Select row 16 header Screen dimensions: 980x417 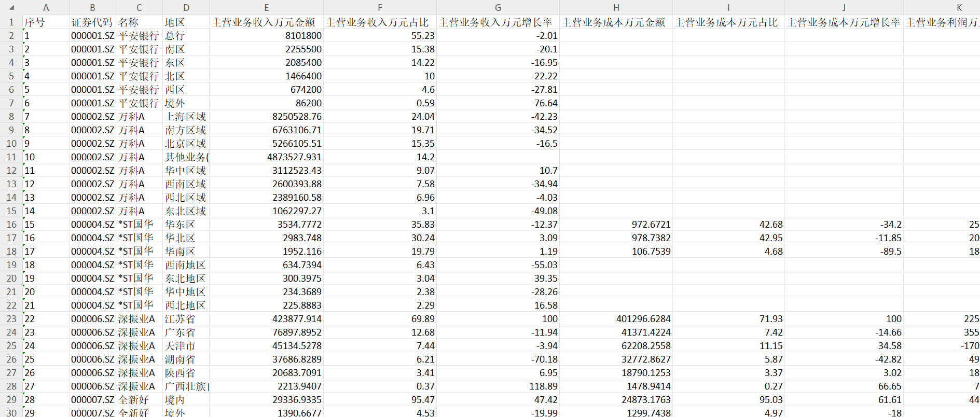(x=11, y=225)
